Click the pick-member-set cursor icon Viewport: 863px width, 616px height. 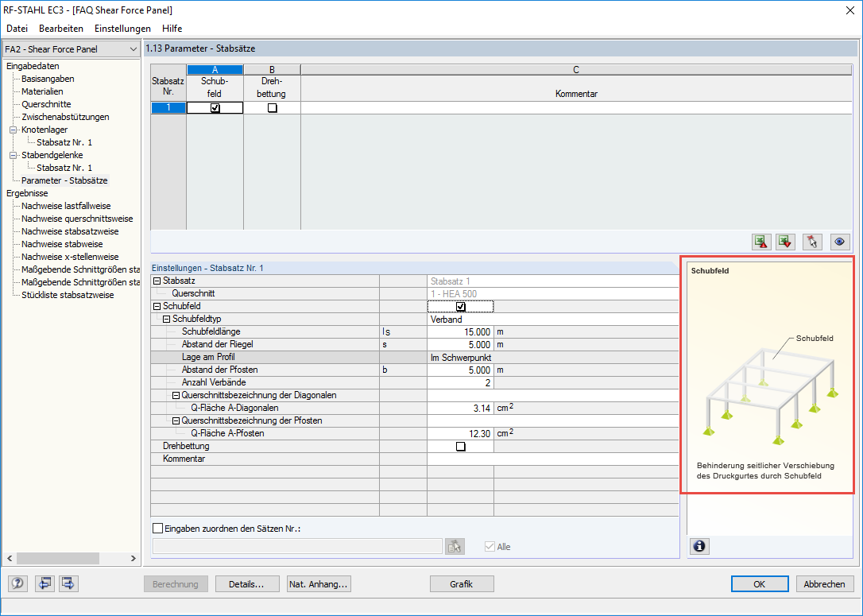[812, 242]
